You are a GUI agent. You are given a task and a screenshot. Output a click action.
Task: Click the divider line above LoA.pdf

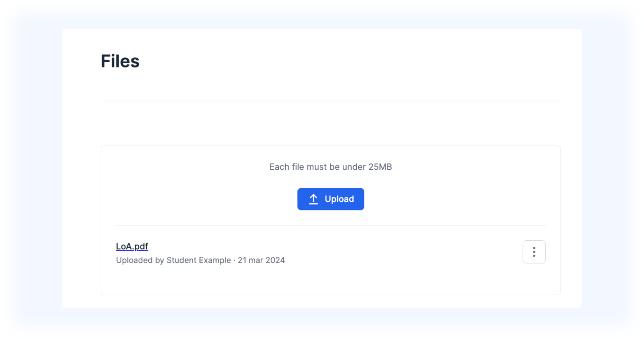(x=331, y=225)
